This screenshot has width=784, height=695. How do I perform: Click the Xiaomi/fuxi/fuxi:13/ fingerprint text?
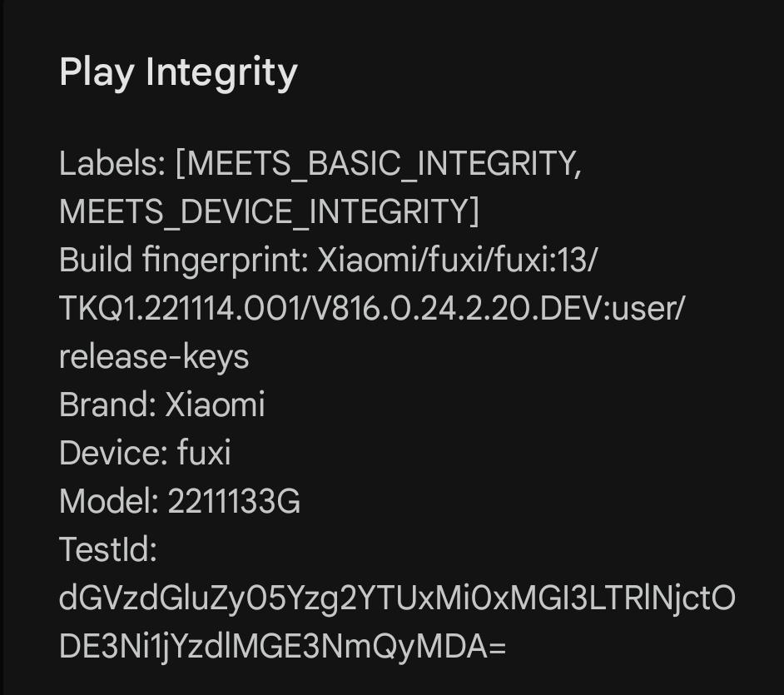pyautogui.click(x=457, y=261)
